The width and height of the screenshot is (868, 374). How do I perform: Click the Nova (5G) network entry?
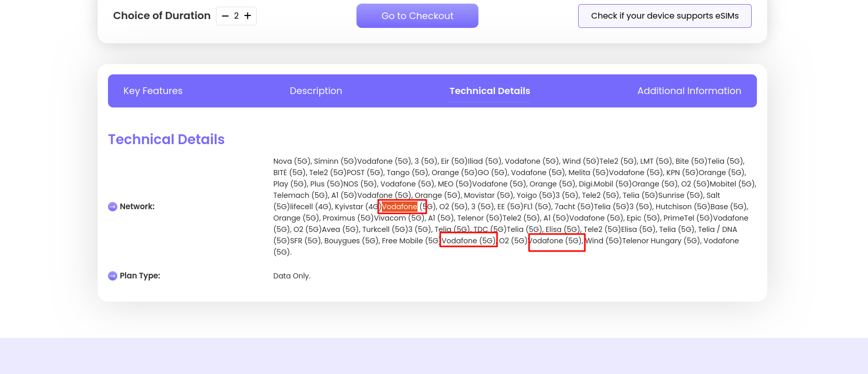click(x=292, y=161)
